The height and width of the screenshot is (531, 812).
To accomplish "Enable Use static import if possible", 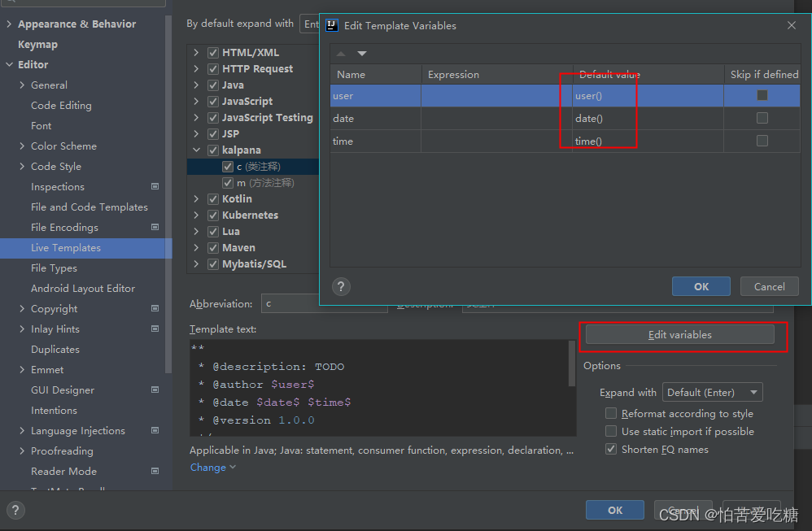I will click(x=611, y=432).
